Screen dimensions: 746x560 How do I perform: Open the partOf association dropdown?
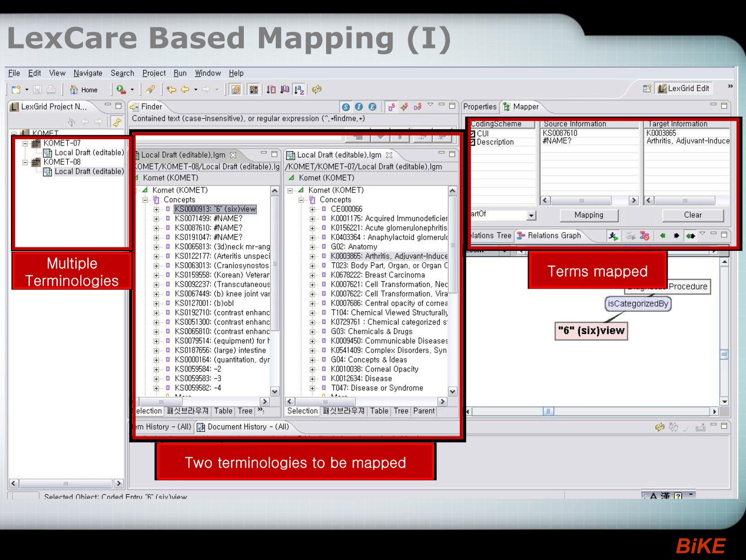pyautogui.click(x=532, y=215)
